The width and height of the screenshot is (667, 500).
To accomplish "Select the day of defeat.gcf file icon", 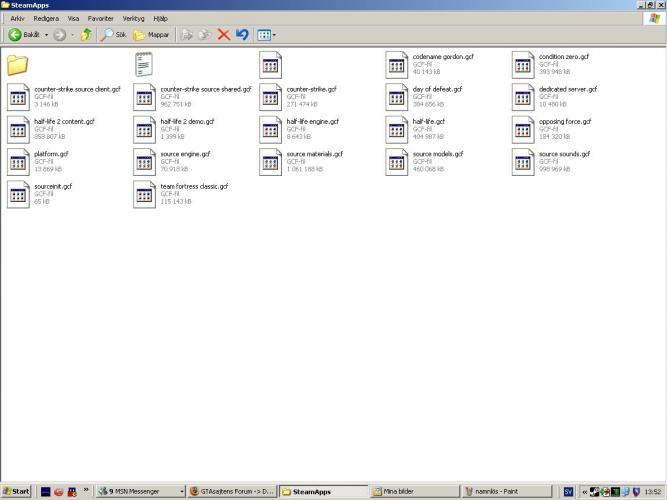I will point(397,97).
